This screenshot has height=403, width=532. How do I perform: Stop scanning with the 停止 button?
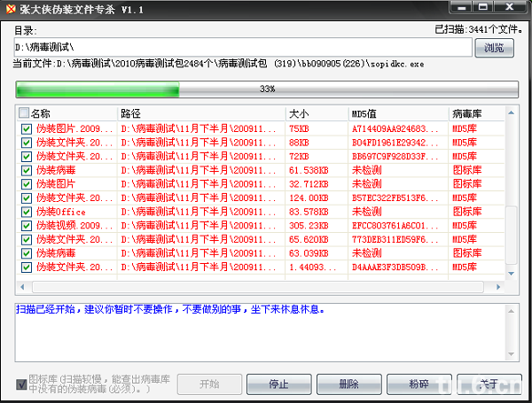279,384
